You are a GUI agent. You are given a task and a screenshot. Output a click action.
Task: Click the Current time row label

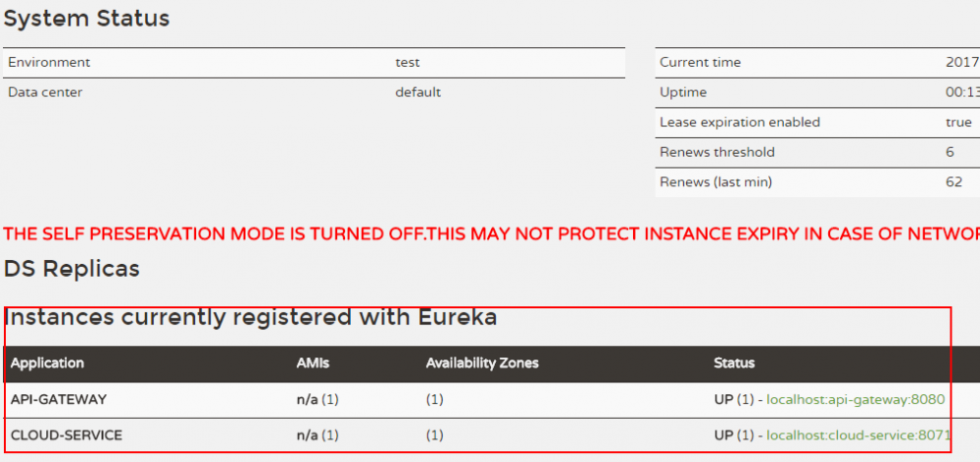pyautogui.click(x=700, y=63)
